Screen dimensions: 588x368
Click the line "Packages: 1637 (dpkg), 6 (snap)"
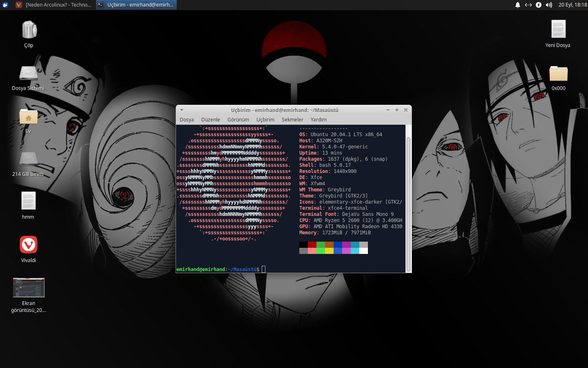343,159
